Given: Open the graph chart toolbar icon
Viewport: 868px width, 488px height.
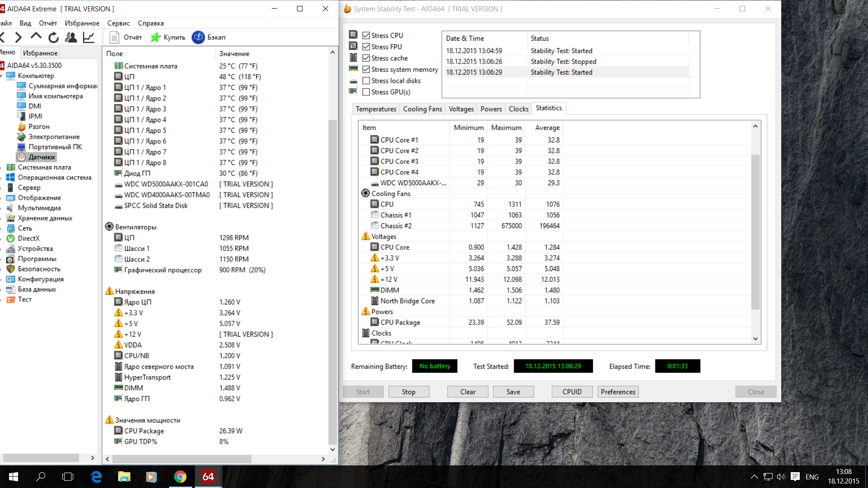Looking at the screenshot, I should [89, 38].
